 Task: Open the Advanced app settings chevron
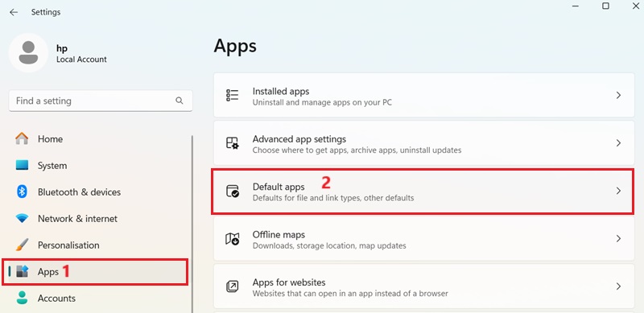618,143
